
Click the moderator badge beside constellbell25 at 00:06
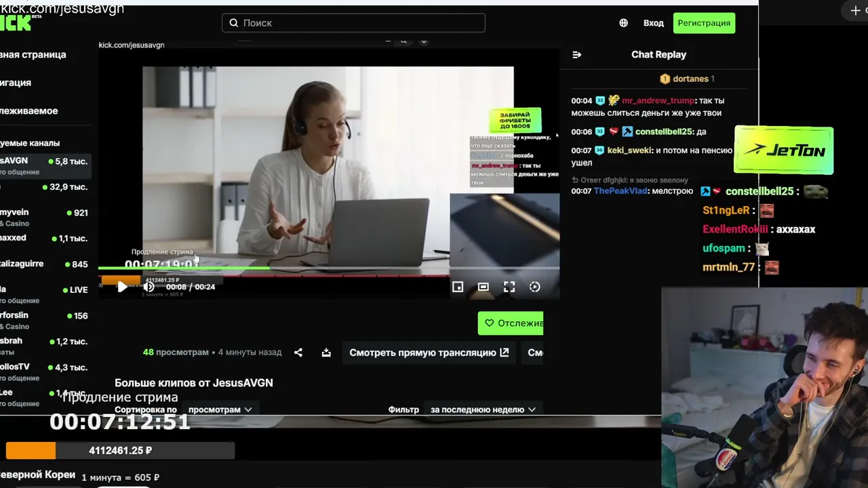pos(627,132)
